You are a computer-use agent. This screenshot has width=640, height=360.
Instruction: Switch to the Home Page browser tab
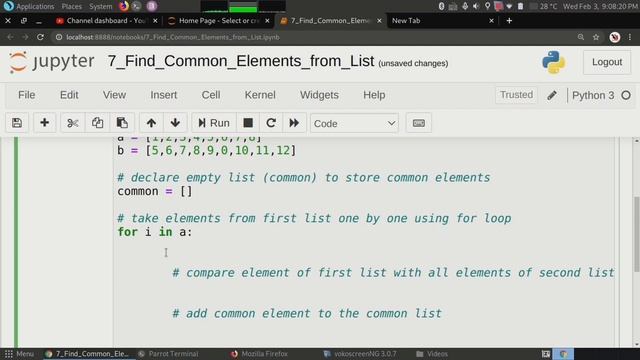[218, 20]
